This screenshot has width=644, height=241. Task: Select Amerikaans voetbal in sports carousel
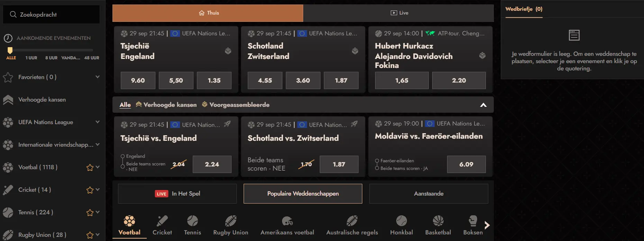click(287, 221)
